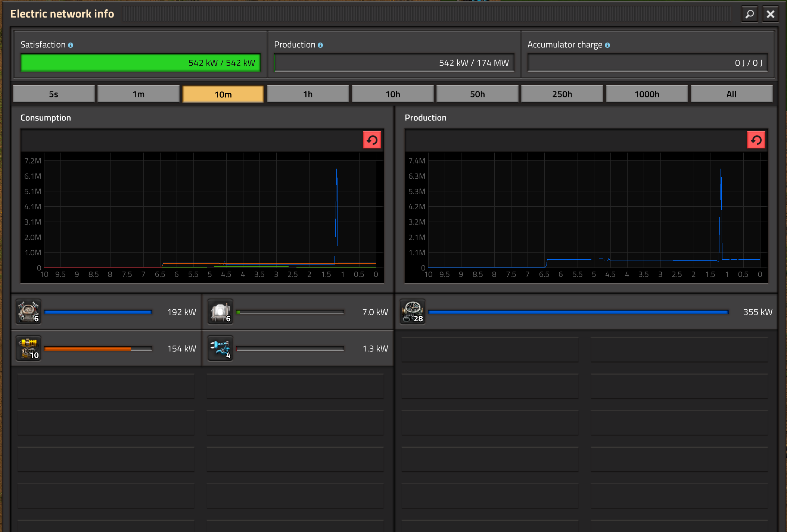Close the Electric network info window
787x532 pixels.
770,14
